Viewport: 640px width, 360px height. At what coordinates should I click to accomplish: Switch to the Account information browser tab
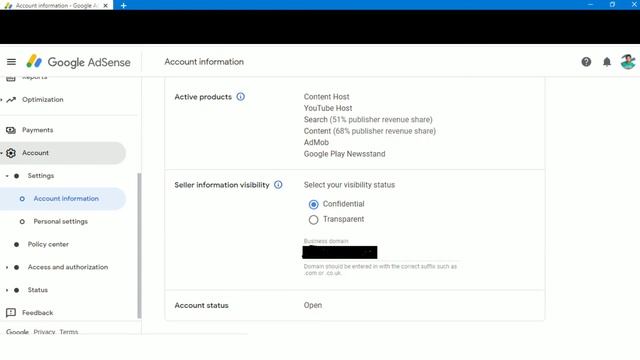coord(56,5)
